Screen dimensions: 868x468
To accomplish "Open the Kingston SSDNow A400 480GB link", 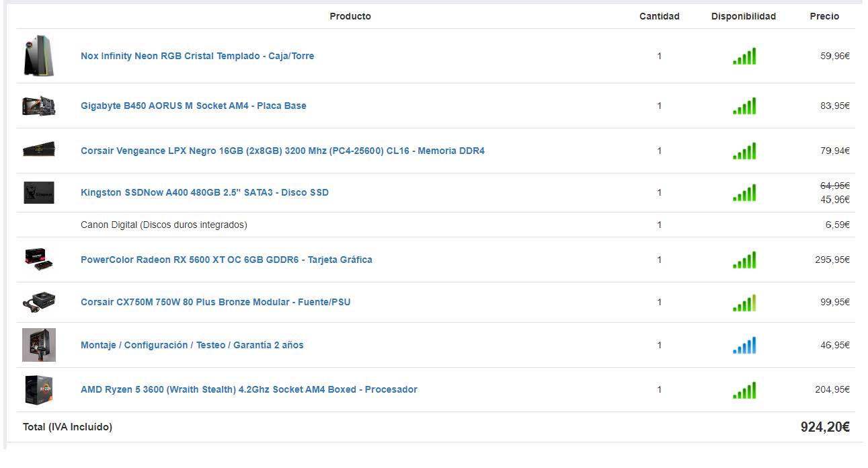I will (x=204, y=192).
